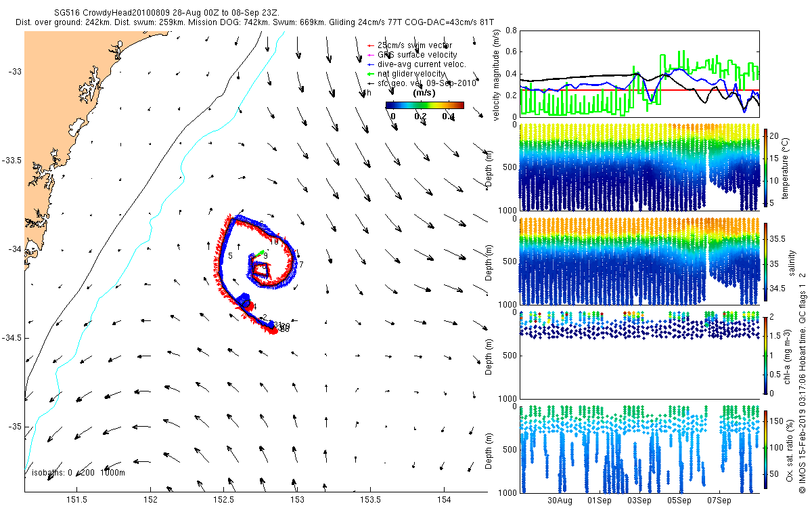
Task: Click waypoint label 7 on glider track
Action: pos(301,264)
